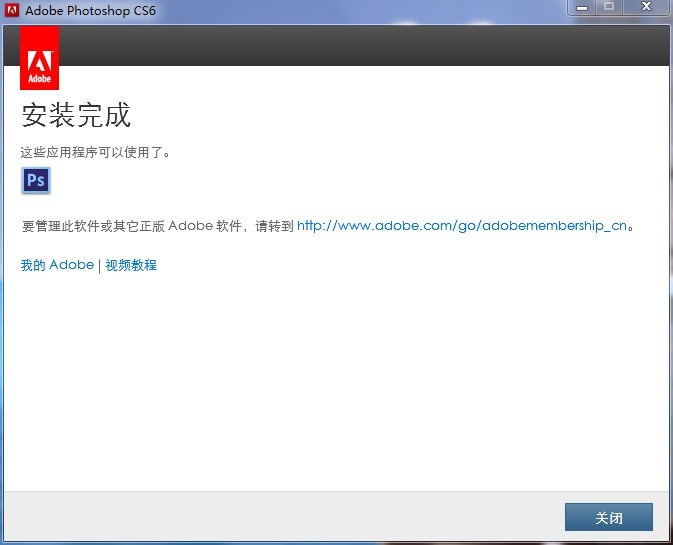Click the Photoshop Ps application icon
673x545 pixels.
click(x=36, y=180)
